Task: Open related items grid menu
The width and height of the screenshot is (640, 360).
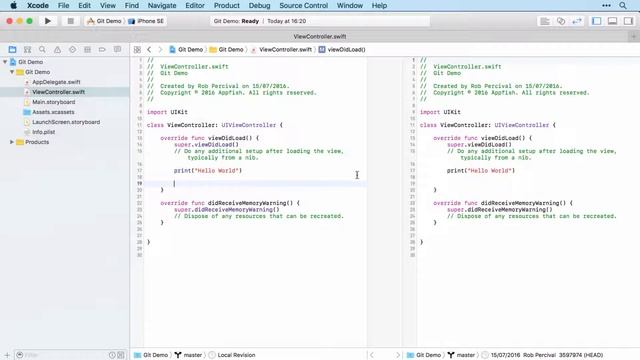Action: point(137,49)
